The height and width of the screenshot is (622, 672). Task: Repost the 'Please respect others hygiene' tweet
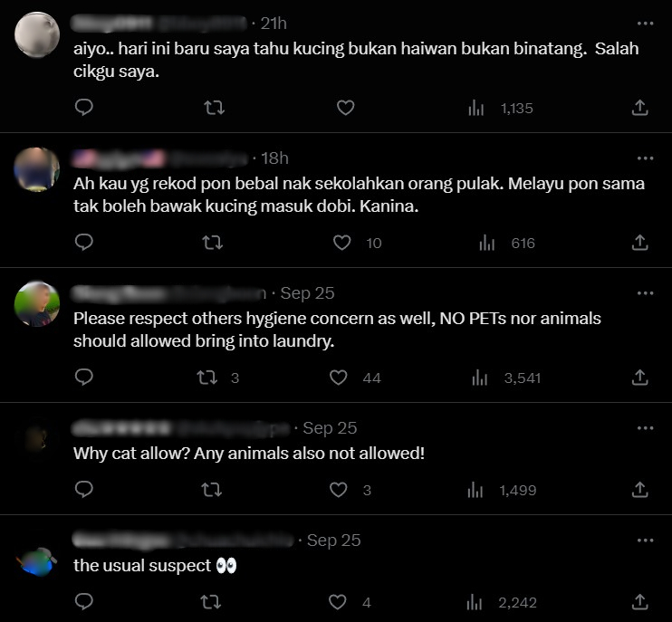(x=207, y=378)
